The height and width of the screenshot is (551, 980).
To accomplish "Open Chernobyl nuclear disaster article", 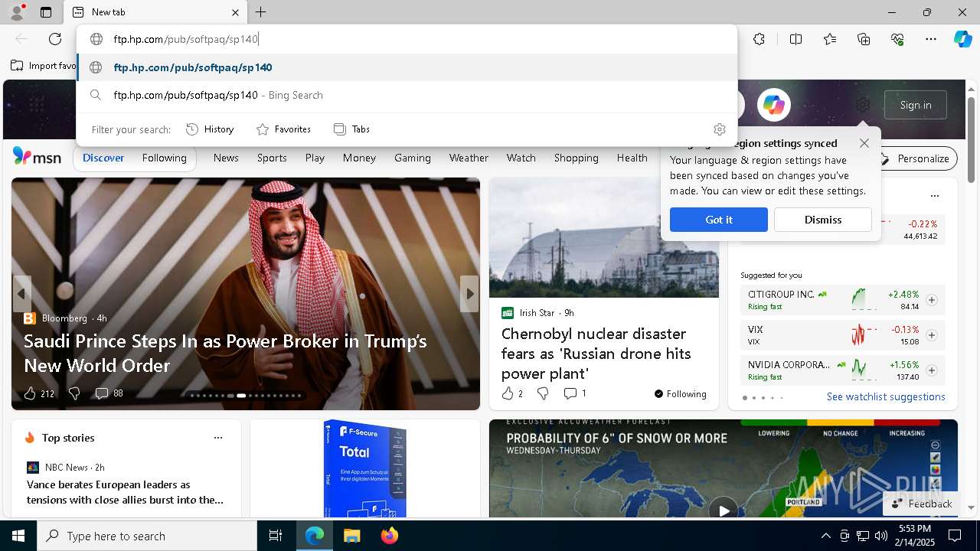I will [x=596, y=354].
